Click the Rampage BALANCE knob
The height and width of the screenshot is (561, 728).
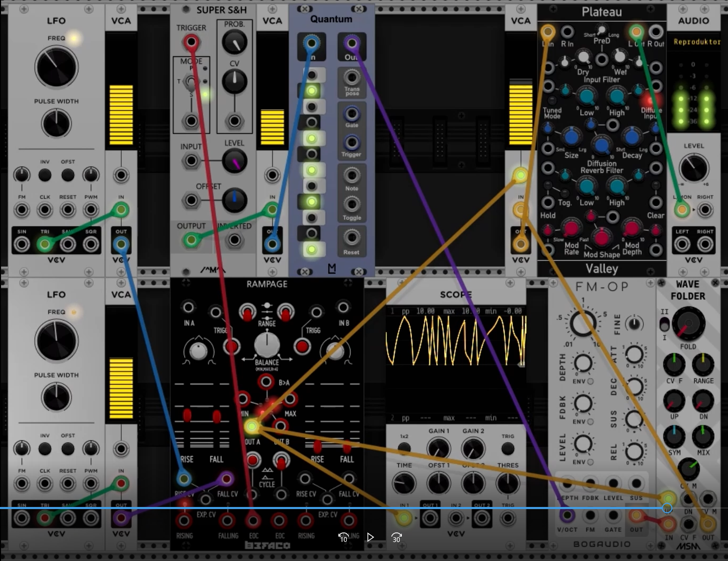(267, 345)
